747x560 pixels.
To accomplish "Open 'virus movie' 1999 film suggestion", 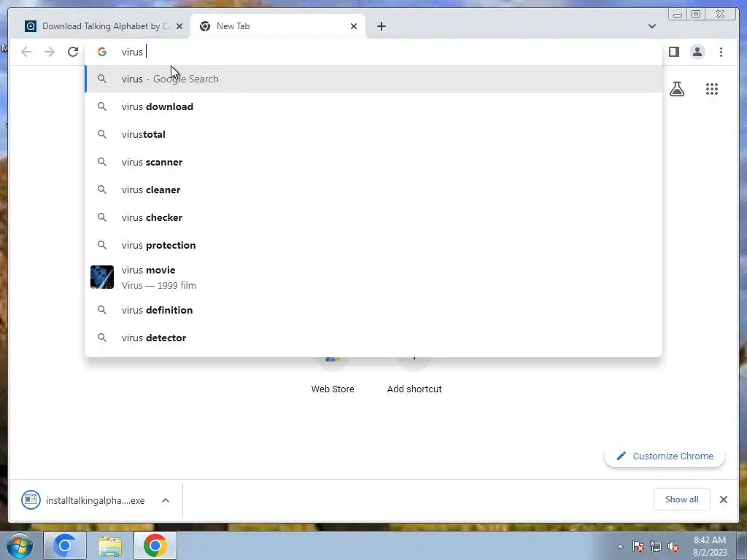I will coord(373,277).
